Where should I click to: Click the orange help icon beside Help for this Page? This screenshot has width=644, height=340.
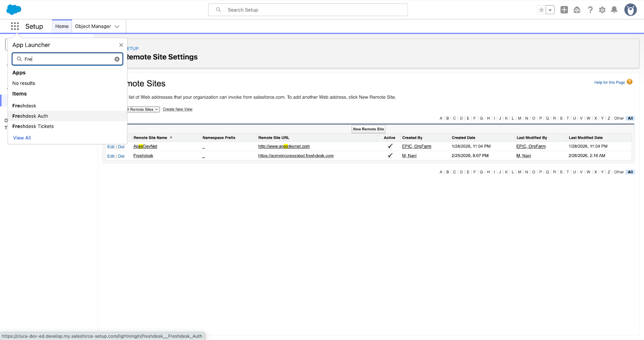[x=630, y=82]
